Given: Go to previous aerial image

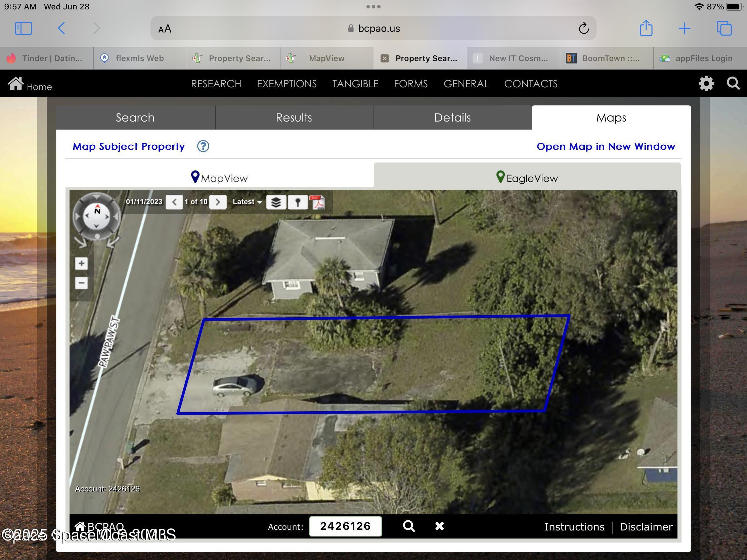Looking at the screenshot, I should pyautogui.click(x=174, y=202).
